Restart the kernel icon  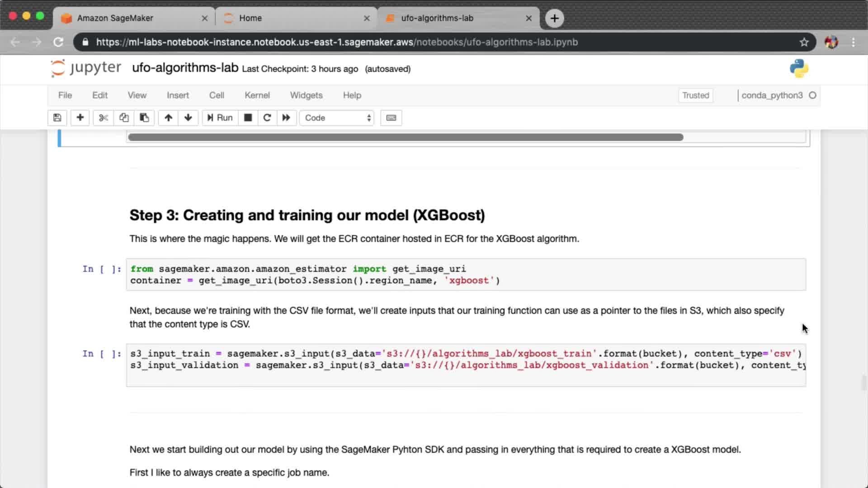(267, 118)
